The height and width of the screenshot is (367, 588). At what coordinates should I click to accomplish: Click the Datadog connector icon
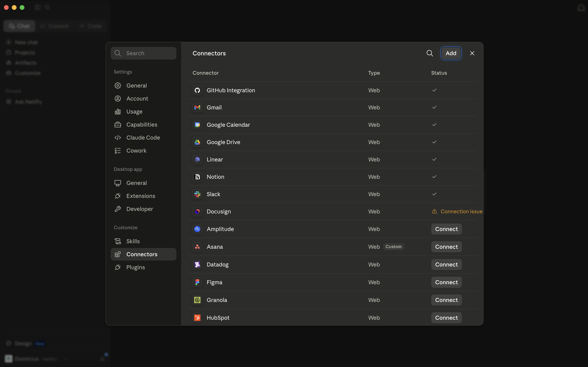click(x=197, y=264)
